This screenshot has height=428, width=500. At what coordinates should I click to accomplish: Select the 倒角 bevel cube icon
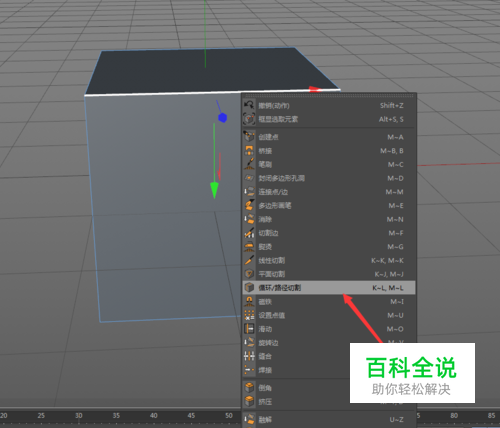(249, 388)
